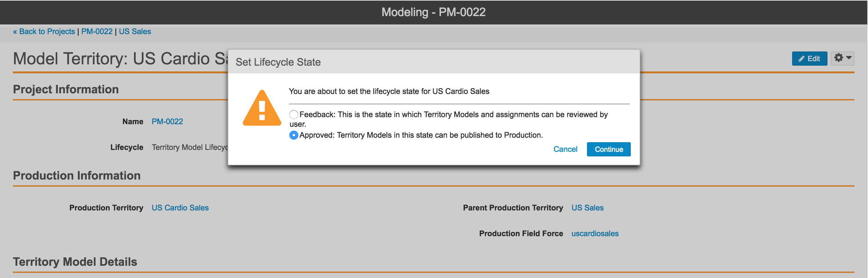
Task: Click the pencil icon on Edit button
Action: click(802, 59)
